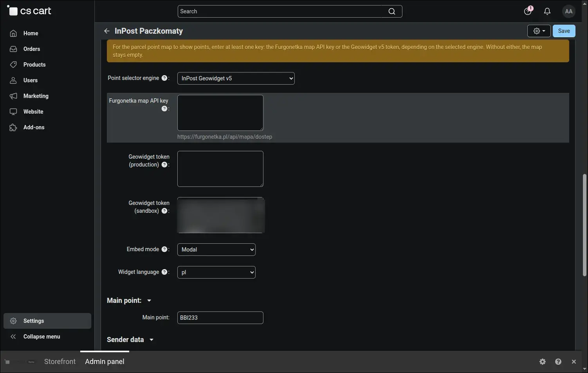Click the yellow parcel map notice text
This screenshot has width=588, height=373.
point(327,51)
